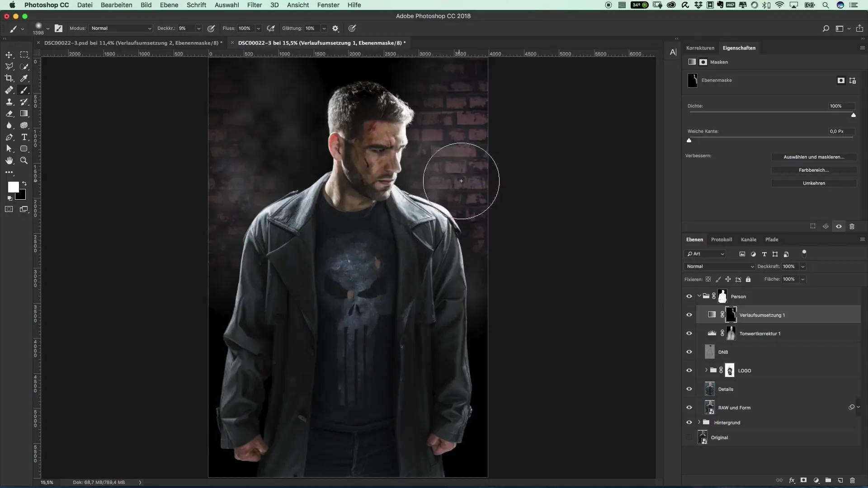This screenshot has width=868, height=488.
Task: Show the Original layer
Action: pyautogui.click(x=689, y=437)
